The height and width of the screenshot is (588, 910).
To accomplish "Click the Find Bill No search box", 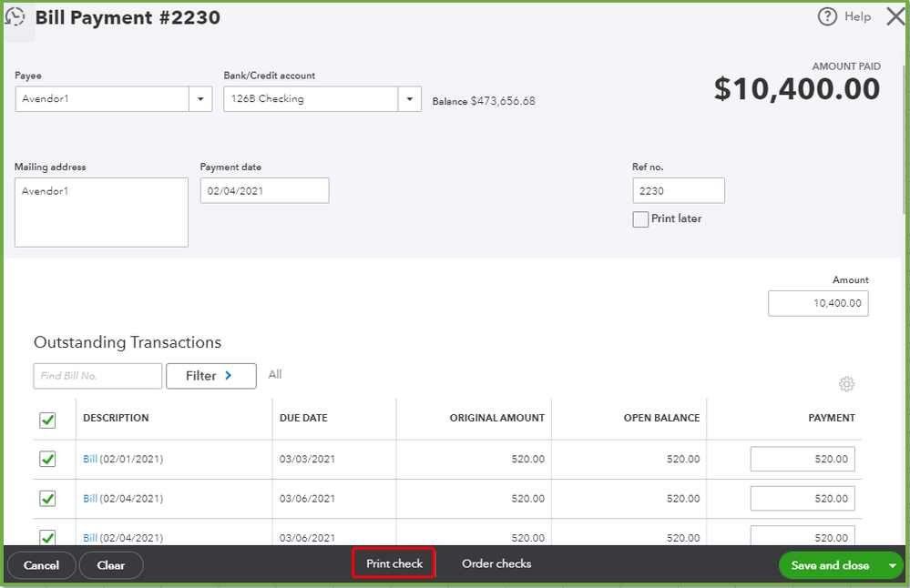I will 97,376.
